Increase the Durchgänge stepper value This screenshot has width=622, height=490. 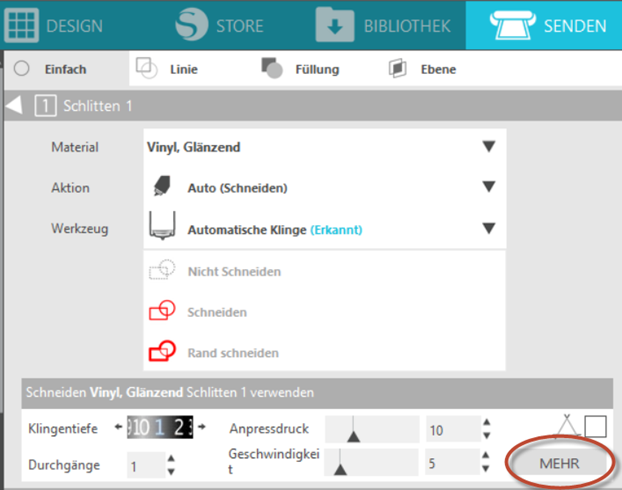coord(171,460)
